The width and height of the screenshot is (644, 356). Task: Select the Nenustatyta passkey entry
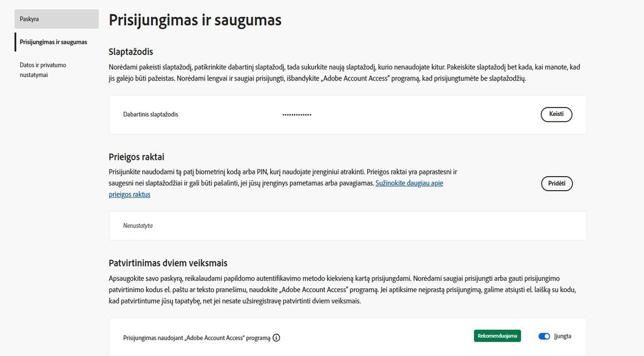[x=137, y=226]
